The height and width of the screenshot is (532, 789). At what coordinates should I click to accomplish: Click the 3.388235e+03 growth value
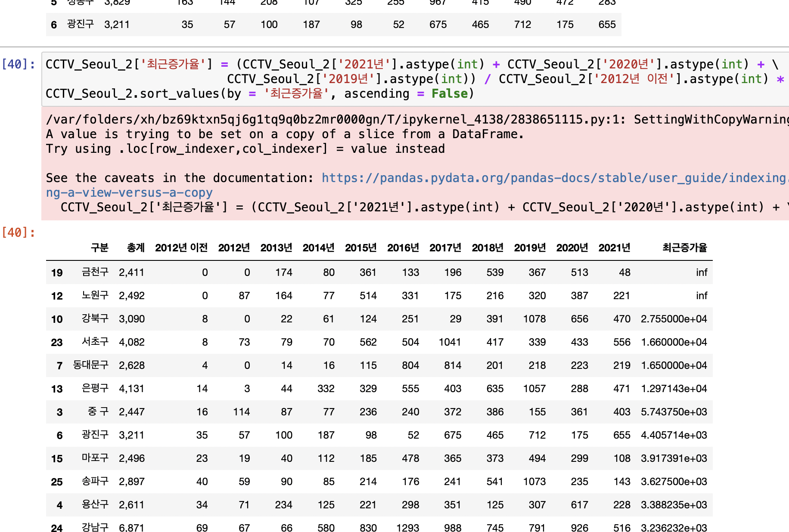(x=674, y=505)
